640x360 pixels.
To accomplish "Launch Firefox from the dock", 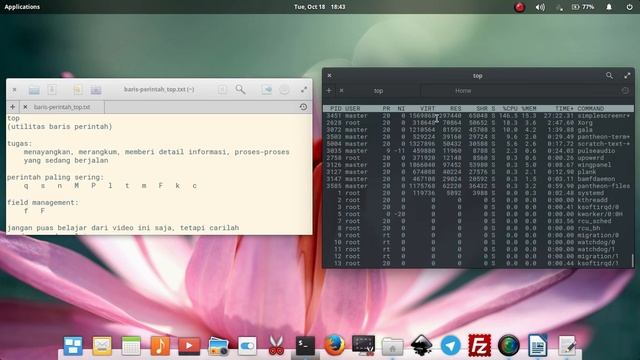I will tap(334, 346).
